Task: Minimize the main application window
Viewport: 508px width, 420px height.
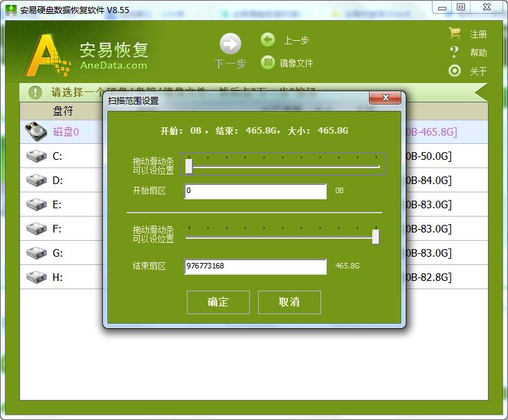Action: [442, 8]
